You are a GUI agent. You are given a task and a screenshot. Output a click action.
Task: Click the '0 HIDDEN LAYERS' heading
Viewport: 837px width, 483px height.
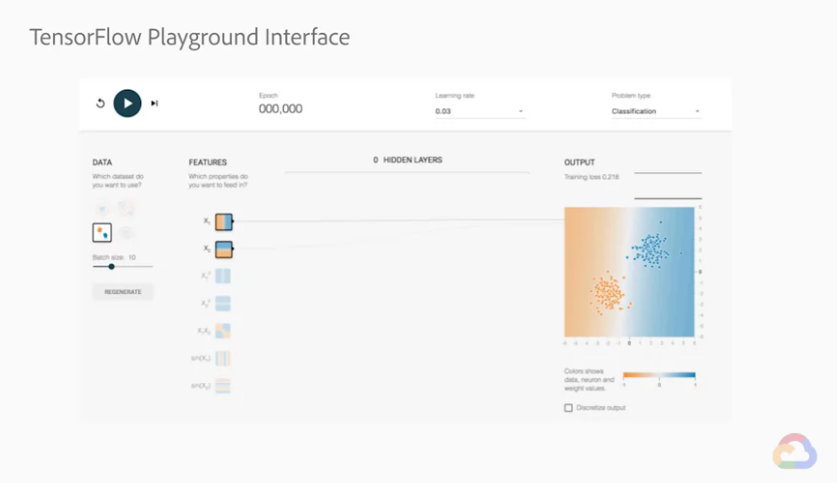(x=408, y=160)
